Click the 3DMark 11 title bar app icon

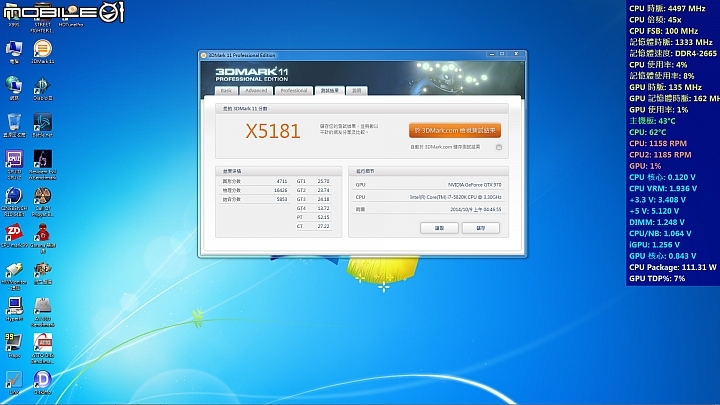click(204, 55)
